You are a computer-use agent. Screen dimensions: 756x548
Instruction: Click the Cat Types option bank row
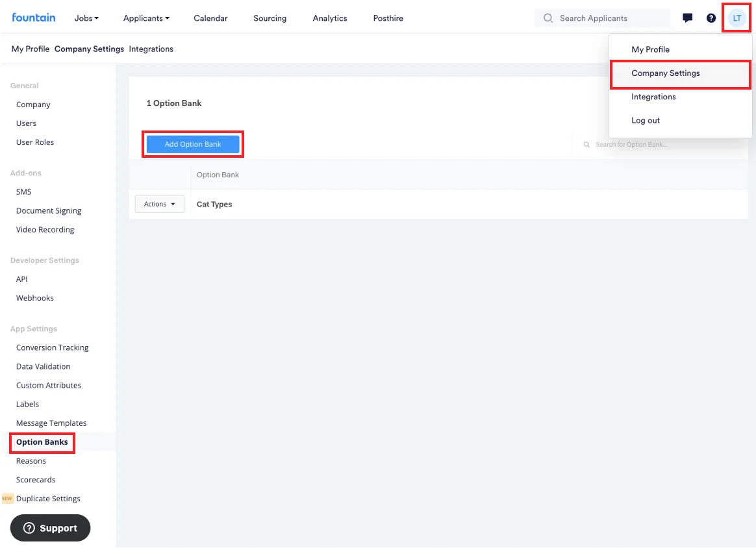(x=438, y=205)
